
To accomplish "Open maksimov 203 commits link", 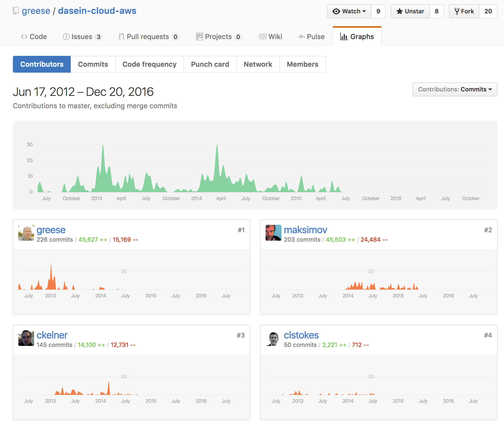I will (302, 240).
